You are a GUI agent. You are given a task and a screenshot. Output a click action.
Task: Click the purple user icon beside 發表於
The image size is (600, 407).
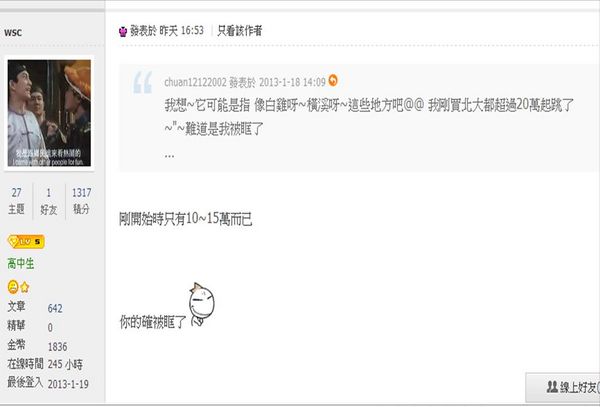(123, 31)
